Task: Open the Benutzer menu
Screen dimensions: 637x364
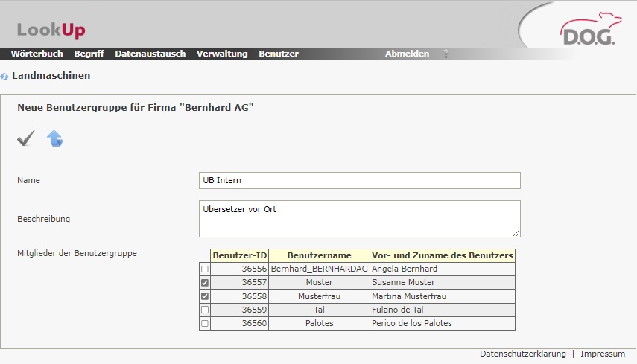Action: pos(279,54)
